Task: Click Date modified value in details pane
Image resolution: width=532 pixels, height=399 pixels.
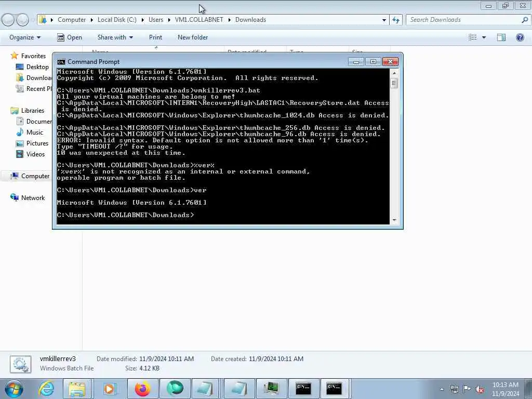Action: pos(166,358)
